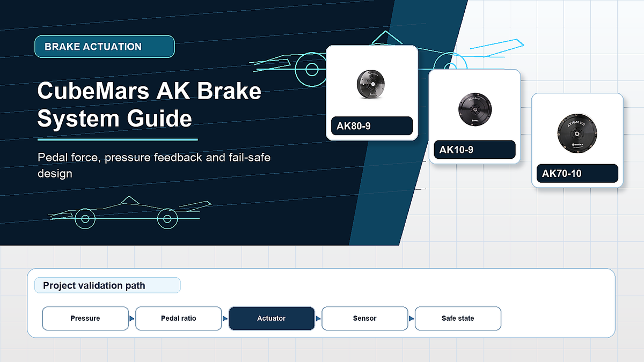644x362 pixels.
Task: Select the Sensor step
Action: pyautogui.click(x=365, y=318)
